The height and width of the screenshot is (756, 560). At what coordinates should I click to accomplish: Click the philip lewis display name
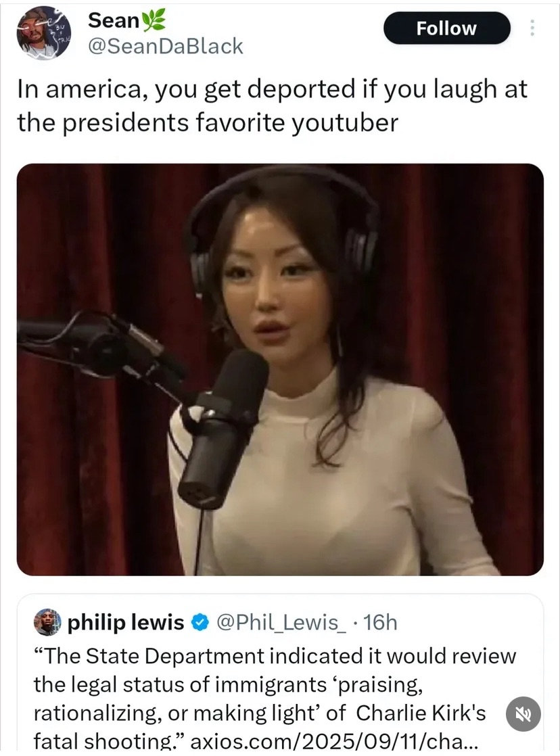(126, 622)
